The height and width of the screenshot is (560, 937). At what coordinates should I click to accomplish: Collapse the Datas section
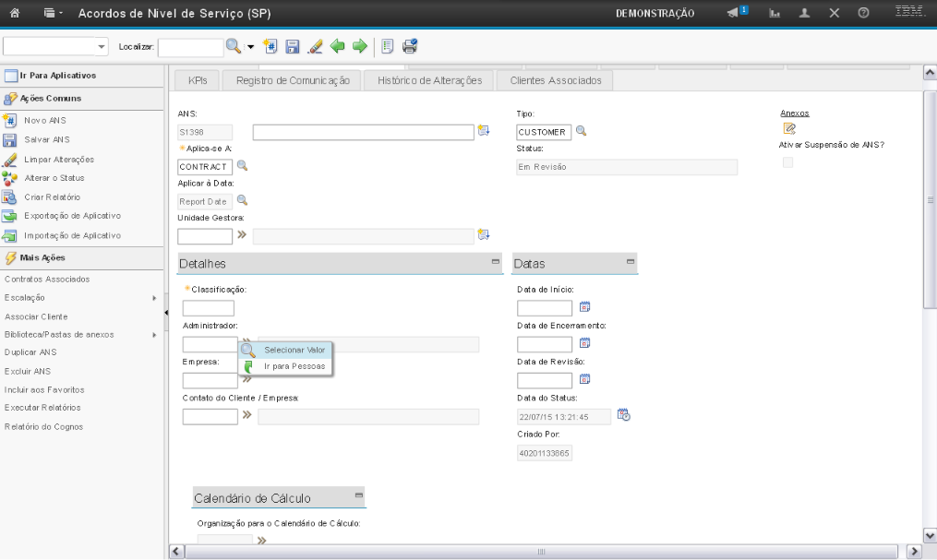coord(631,263)
